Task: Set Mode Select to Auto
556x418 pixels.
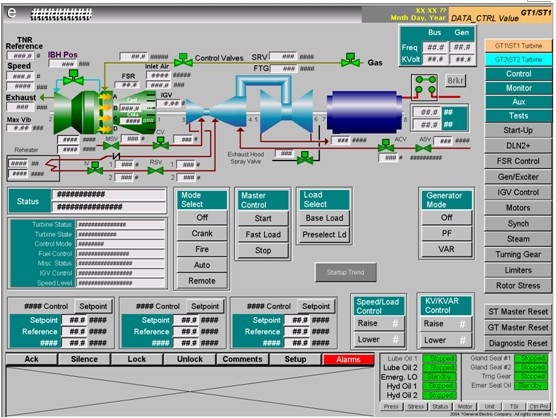Action: coord(202,265)
